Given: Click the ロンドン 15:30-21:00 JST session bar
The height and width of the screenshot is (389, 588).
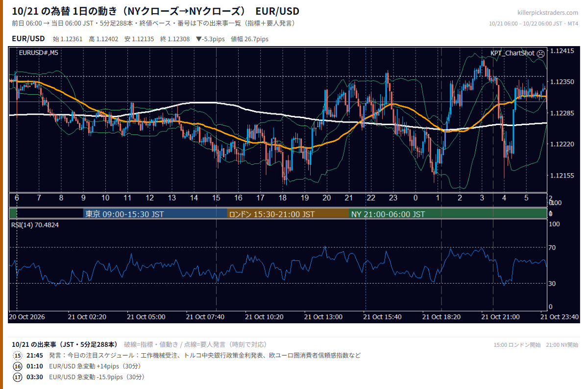Looking at the screenshot, I should pyautogui.click(x=288, y=214).
